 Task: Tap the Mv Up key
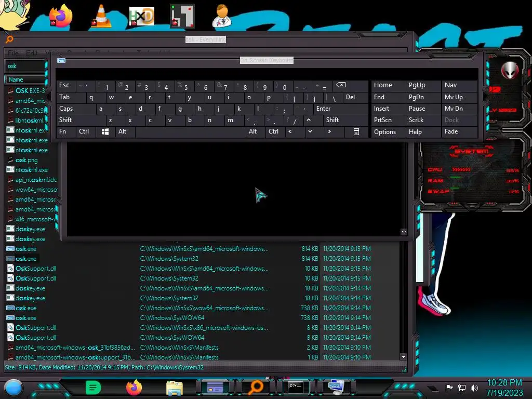459,97
